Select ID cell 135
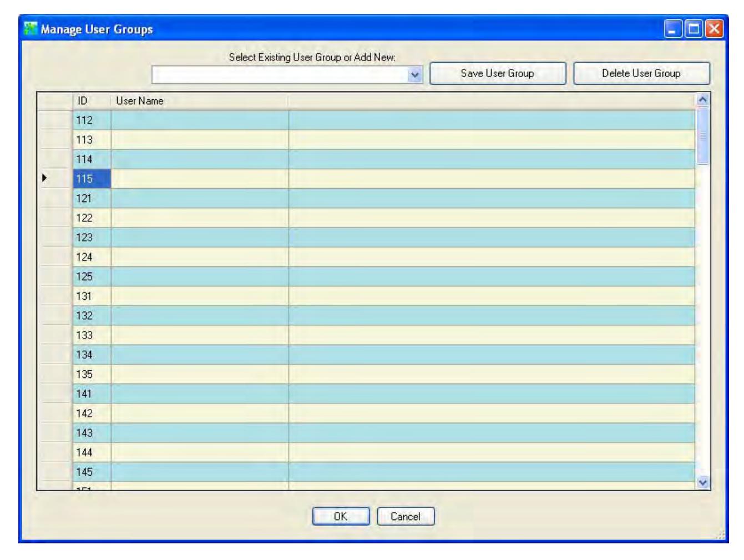The width and height of the screenshot is (744, 560). click(x=92, y=374)
